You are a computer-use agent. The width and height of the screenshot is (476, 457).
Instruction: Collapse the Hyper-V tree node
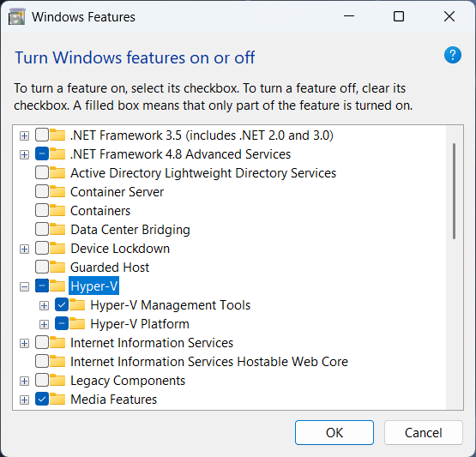tap(24, 286)
